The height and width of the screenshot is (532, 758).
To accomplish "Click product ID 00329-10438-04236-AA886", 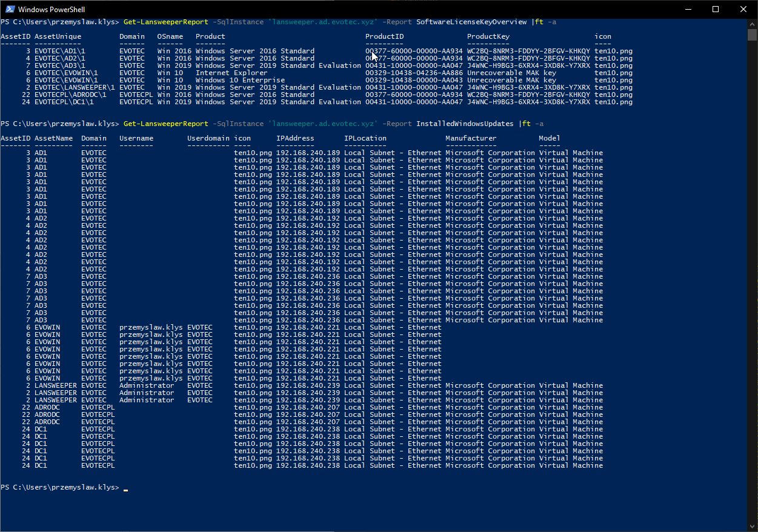I will click(x=414, y=73).
